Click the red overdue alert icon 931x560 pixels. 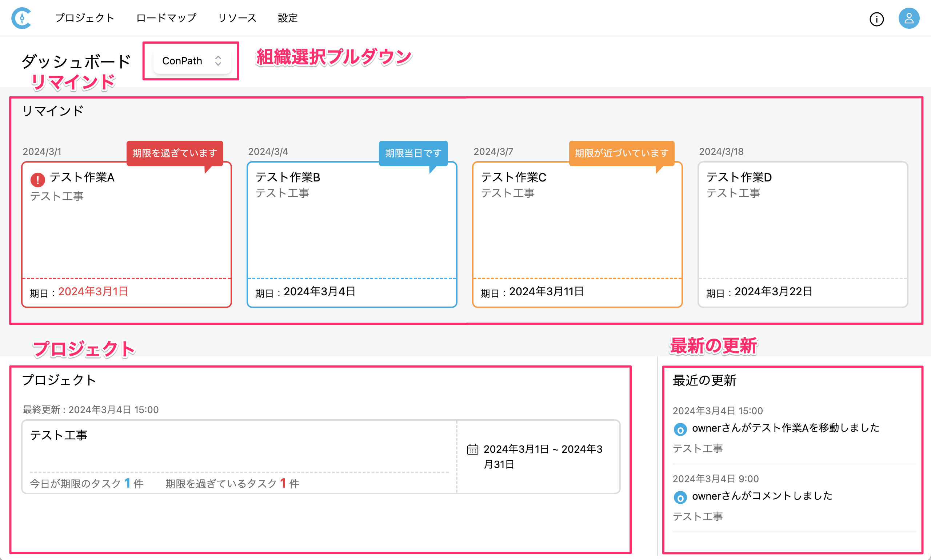click(x=38, y=180)
